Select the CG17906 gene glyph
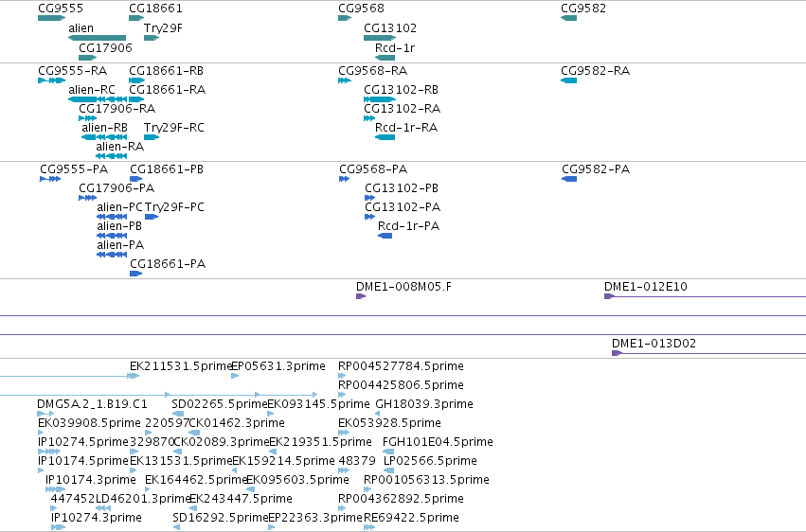This screenshot has height=532, width=806. point(87,58)
